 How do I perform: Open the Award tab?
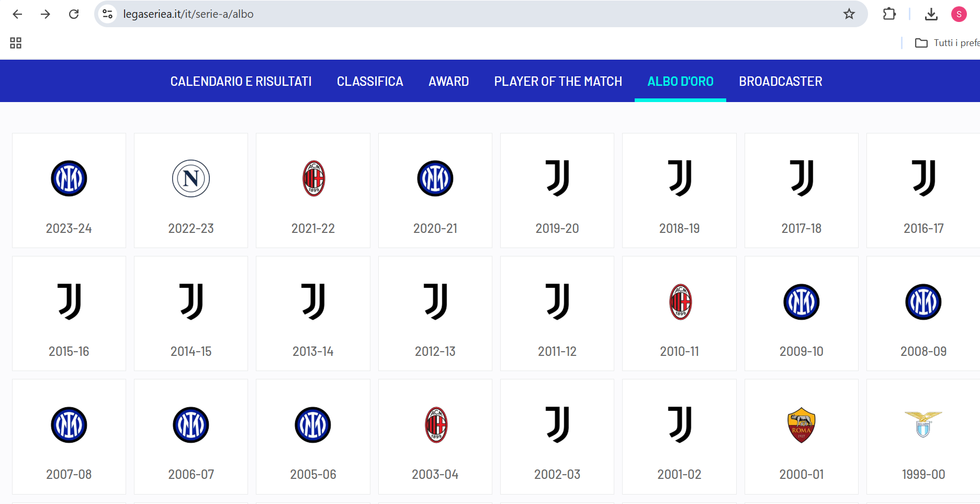tap(448, 81)
